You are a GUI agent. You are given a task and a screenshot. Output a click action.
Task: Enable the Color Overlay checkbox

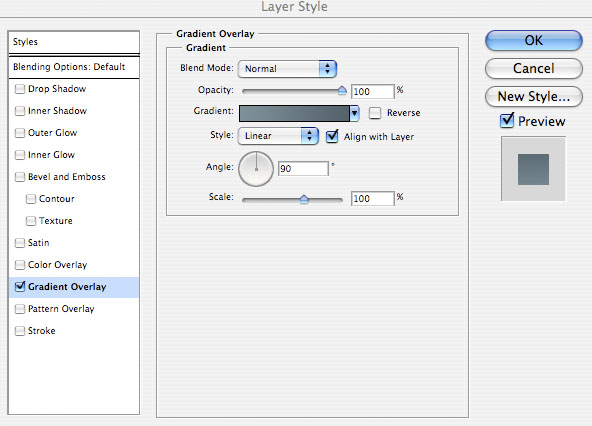coord(20,265)
